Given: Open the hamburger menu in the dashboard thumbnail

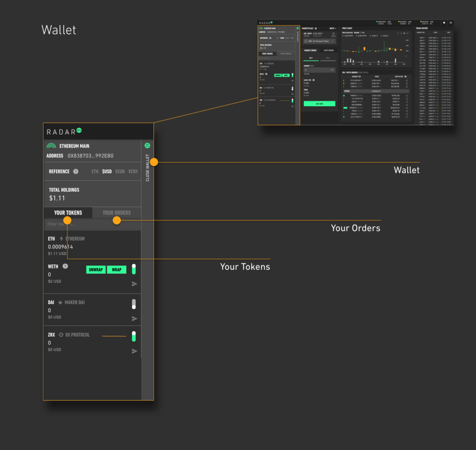Looking at the screenshot, I should [450, 23].
